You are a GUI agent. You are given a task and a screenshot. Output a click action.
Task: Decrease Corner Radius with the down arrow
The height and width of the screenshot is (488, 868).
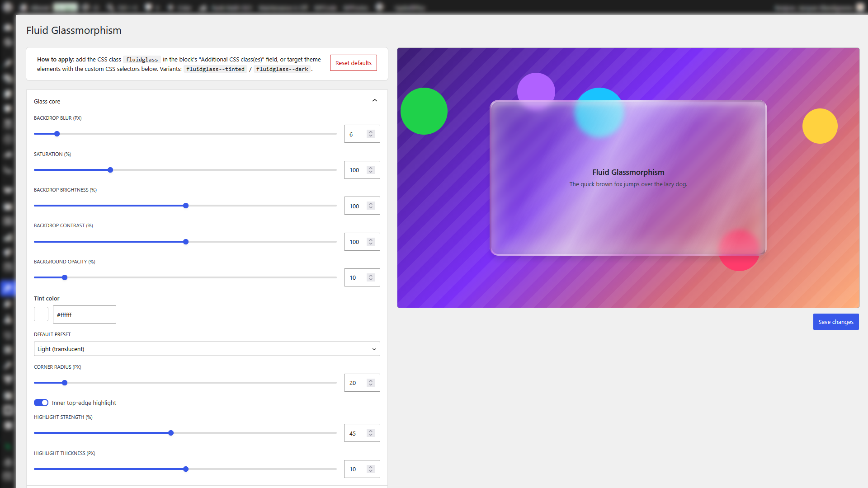[371, 385]
